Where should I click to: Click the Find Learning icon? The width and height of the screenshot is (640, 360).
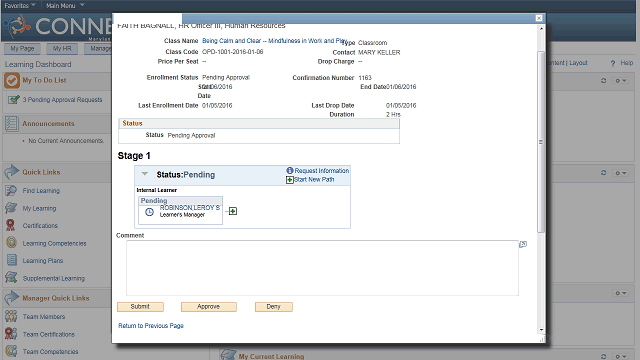click(x=11, y=191)
